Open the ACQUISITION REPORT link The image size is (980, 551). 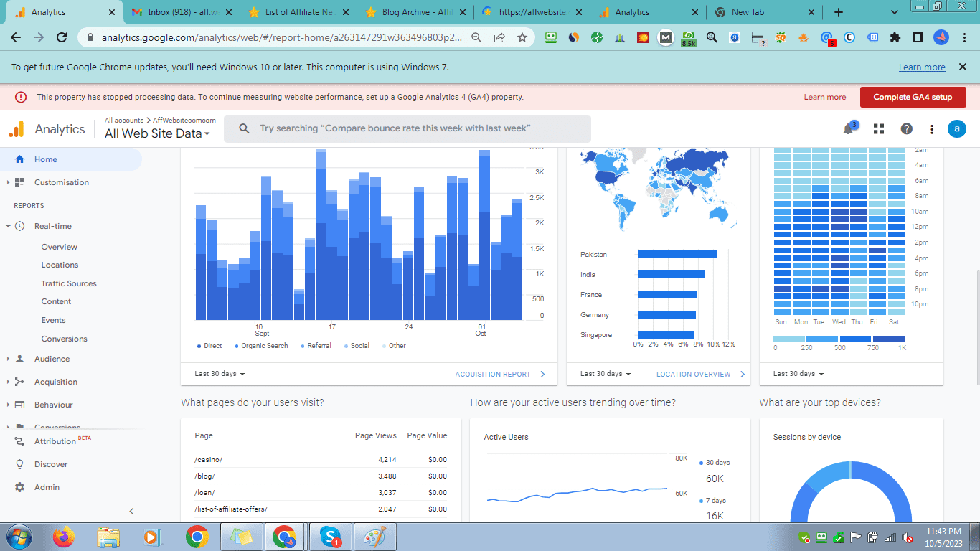pos(500,374)
